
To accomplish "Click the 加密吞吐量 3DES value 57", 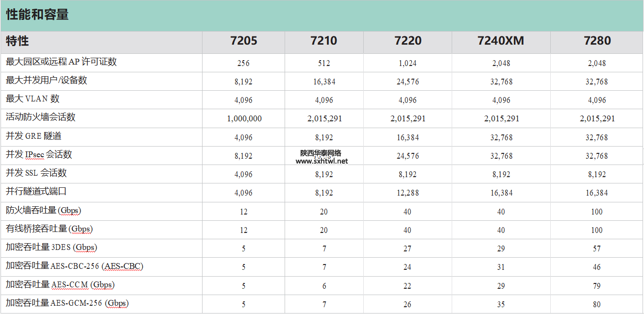I will [x=597, y=248].
